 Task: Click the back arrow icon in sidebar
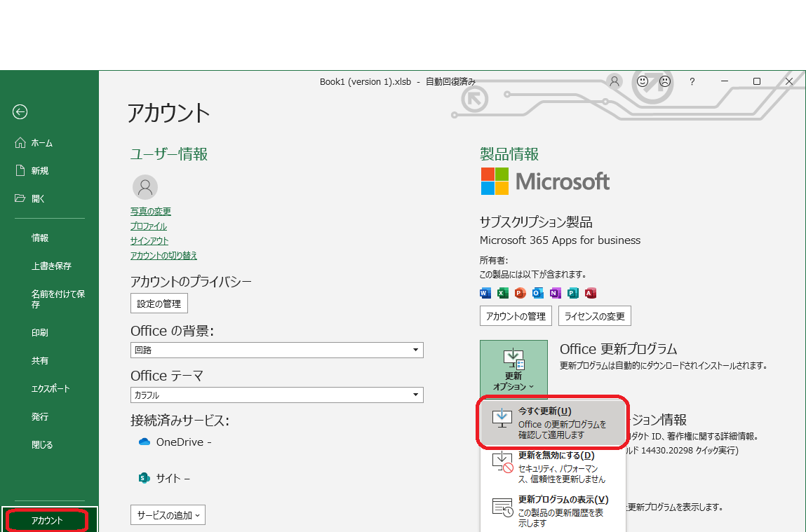[x=20, y=111]
